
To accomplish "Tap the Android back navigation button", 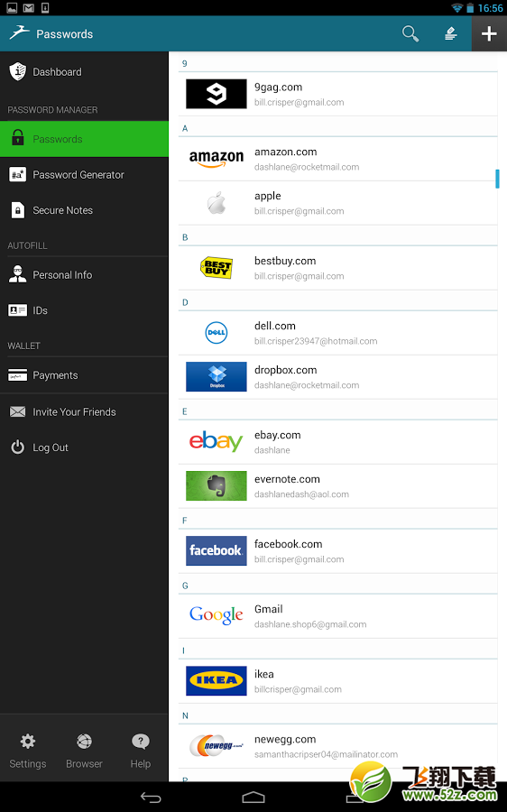I will 151,798.
